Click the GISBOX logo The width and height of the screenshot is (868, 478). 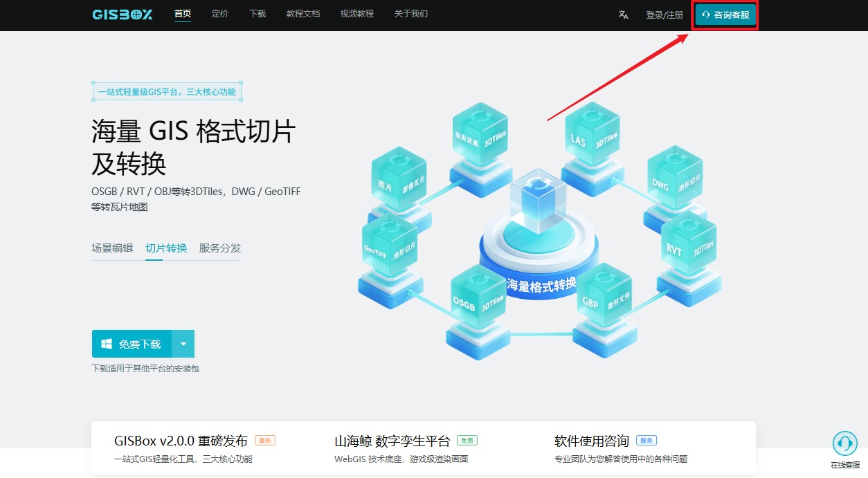coord(123,15)
